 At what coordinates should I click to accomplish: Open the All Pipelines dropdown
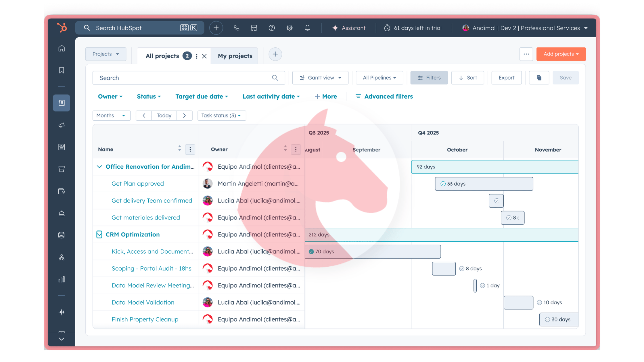(x=379, y=78)
